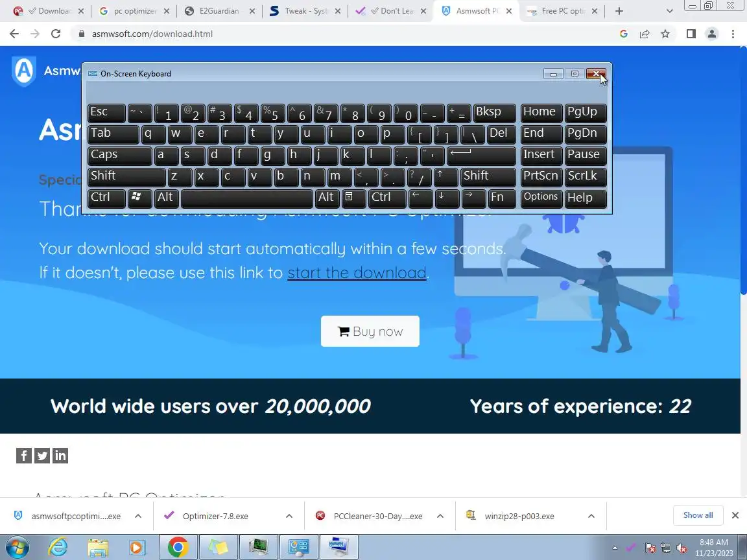Image resolution: width=747 pixels, height=560 pixels.
Task: Switch to the Free PC opti tab
Action: click(562, 11)
